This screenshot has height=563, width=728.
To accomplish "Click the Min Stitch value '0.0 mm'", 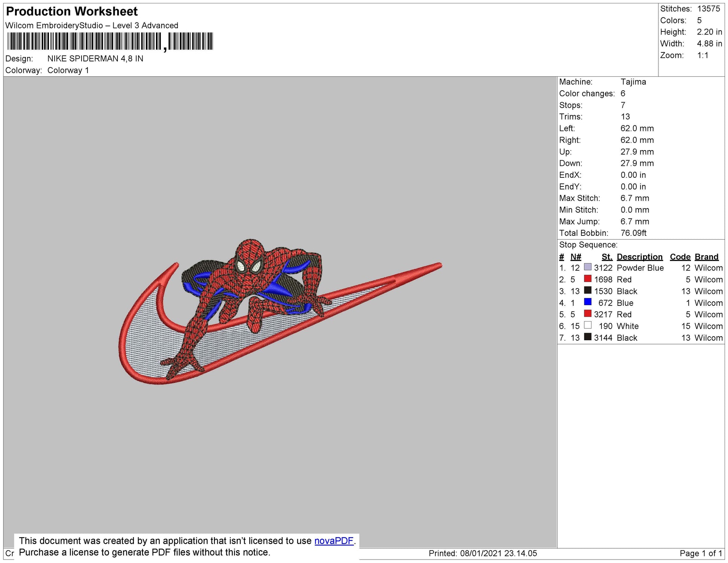I will coord(635,210).
